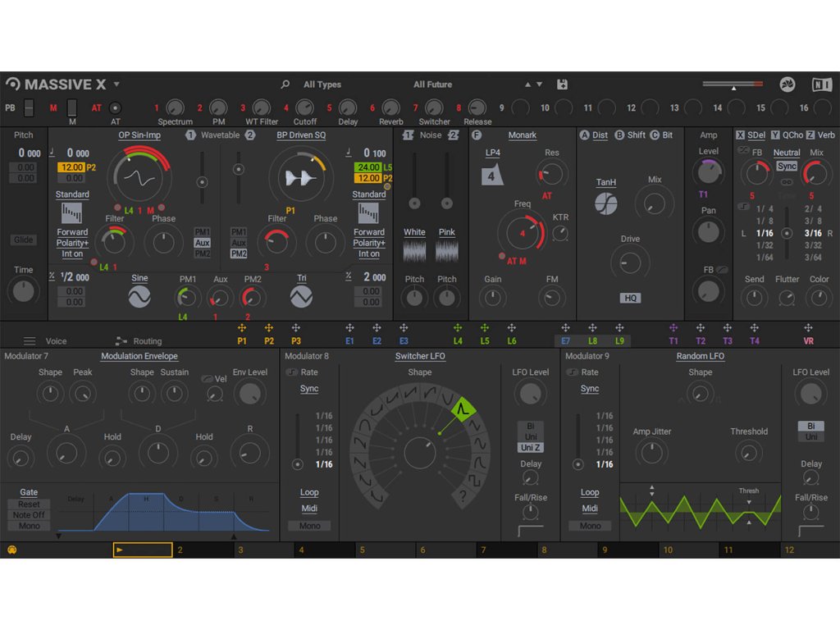
Task: Click the previous preset up arrow
Action: point(527,84)
